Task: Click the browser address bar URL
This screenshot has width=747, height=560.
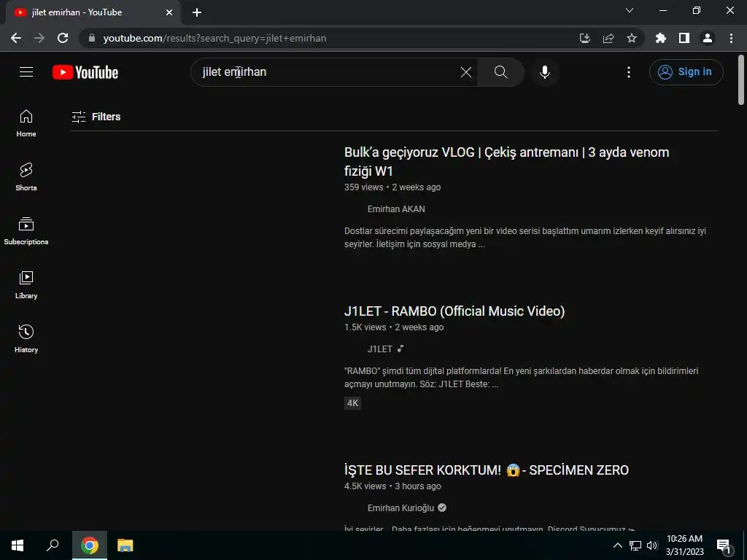Action: click(215, 38)
